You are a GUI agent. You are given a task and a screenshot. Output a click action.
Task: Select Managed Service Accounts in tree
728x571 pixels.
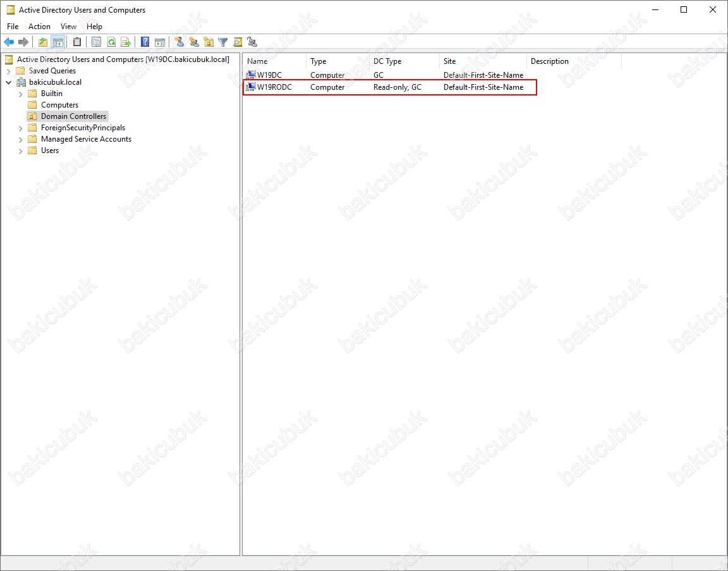click(x=86, y=139)
